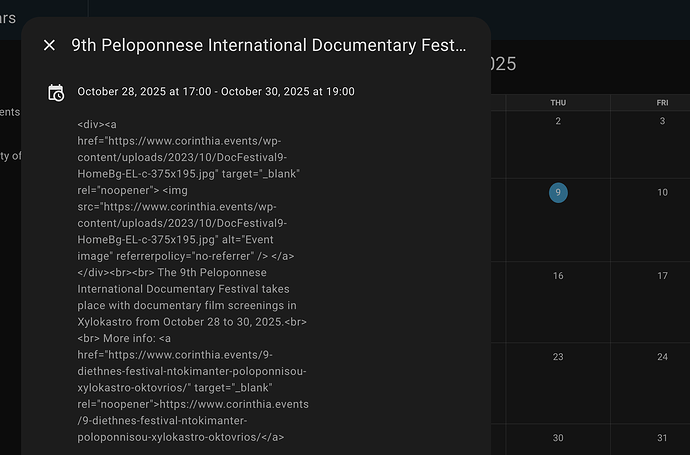Select Friday the 3rd in calendar
The image size is (690, 455).
(x=662, y=121)
